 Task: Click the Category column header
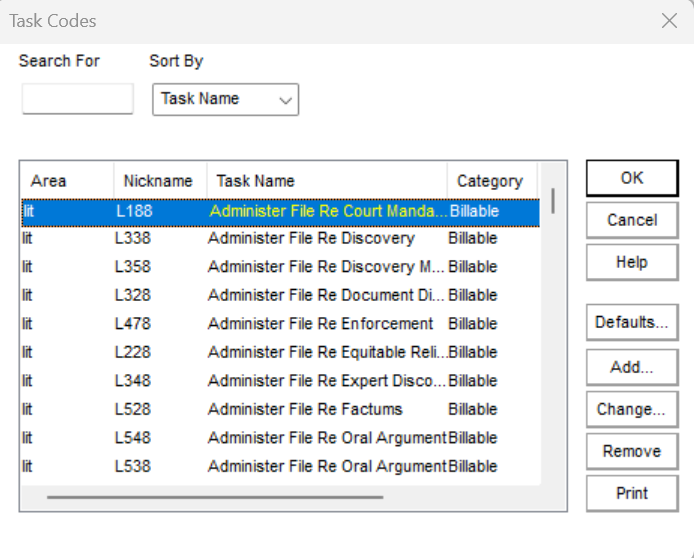[490, 181]
